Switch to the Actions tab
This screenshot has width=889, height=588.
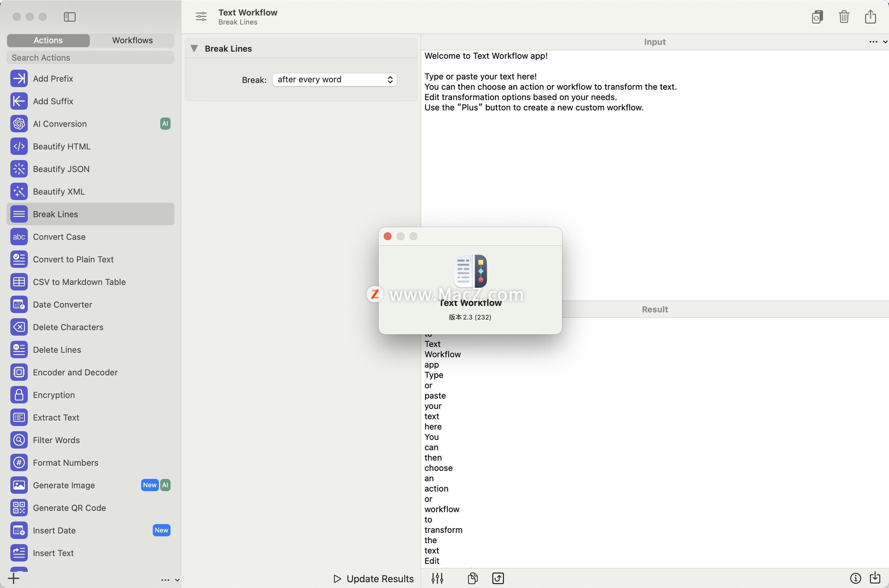point(48,40)
